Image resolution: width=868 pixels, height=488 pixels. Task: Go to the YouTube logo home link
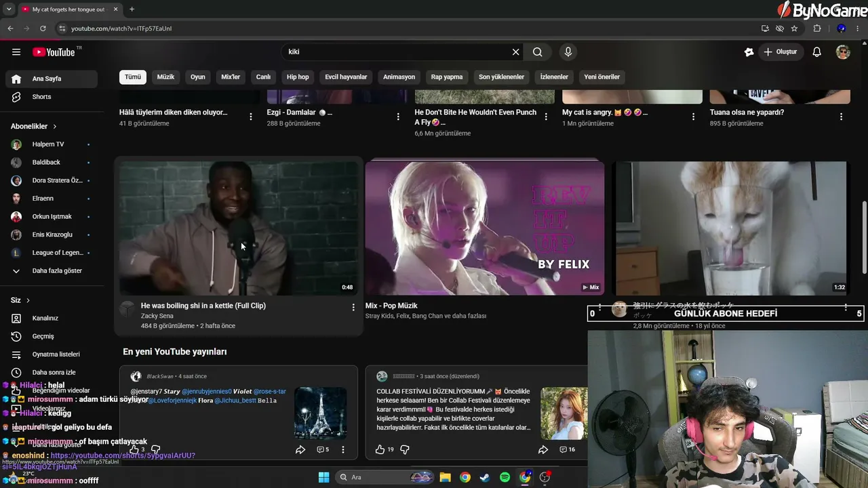[x=54, y=52]
